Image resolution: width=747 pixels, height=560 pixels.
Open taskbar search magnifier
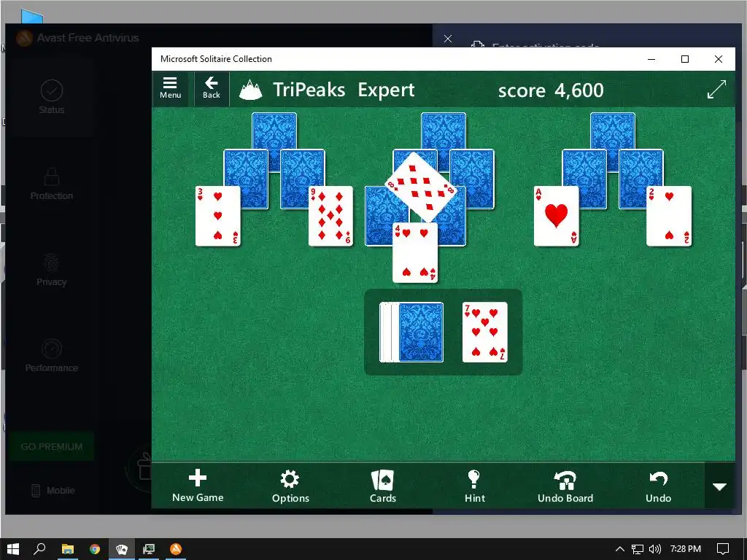39,549
